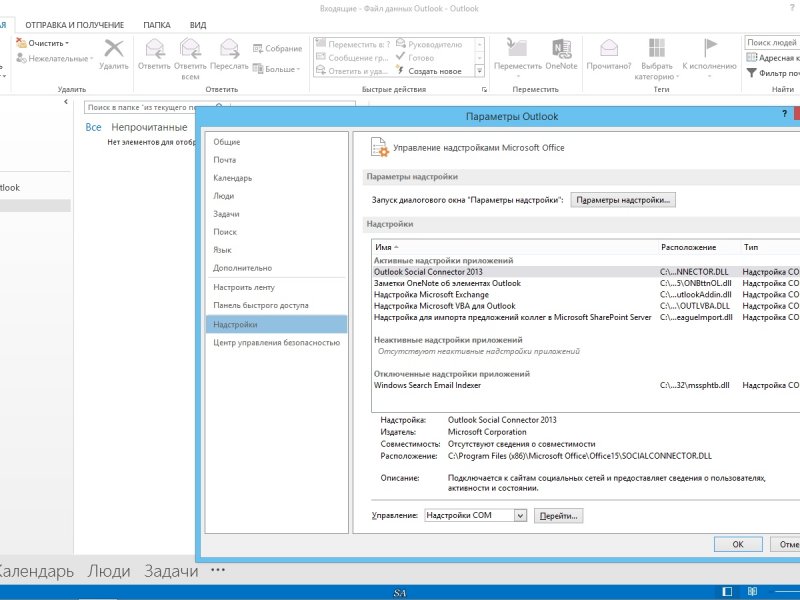Go to Задачи in navigation bar

[171, 571]
